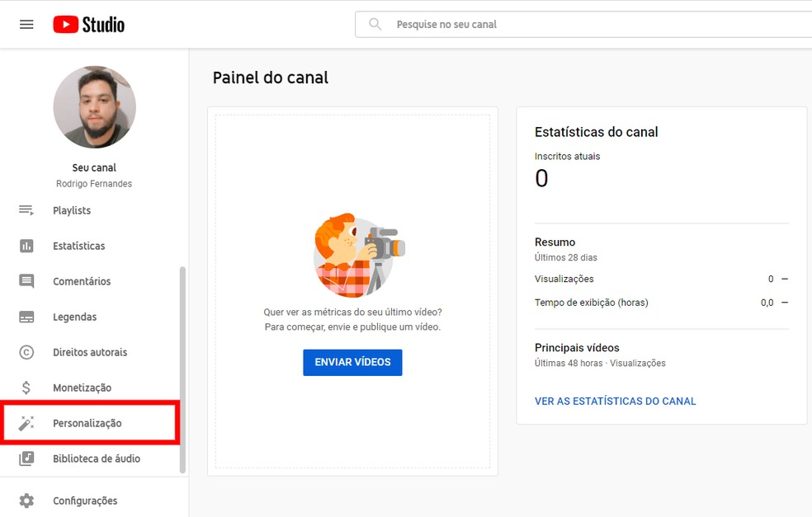Click the Seu canal label
Screen dimensions: 812x517
[x=93, y=167]
